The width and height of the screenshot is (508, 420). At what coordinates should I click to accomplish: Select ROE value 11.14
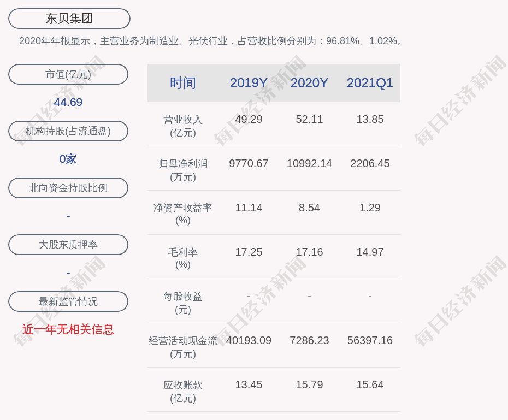pyautogui.click(x=249, y=208)
